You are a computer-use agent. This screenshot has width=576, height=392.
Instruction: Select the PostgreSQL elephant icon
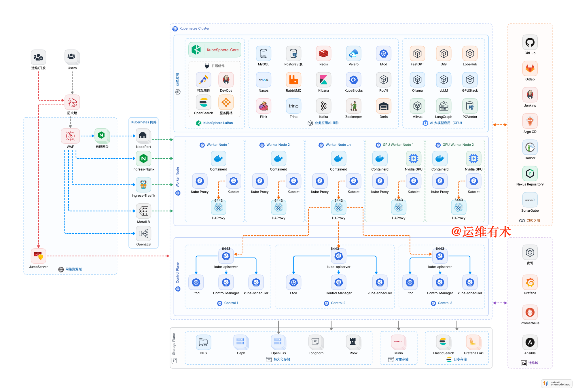click(x=293, y=54)
